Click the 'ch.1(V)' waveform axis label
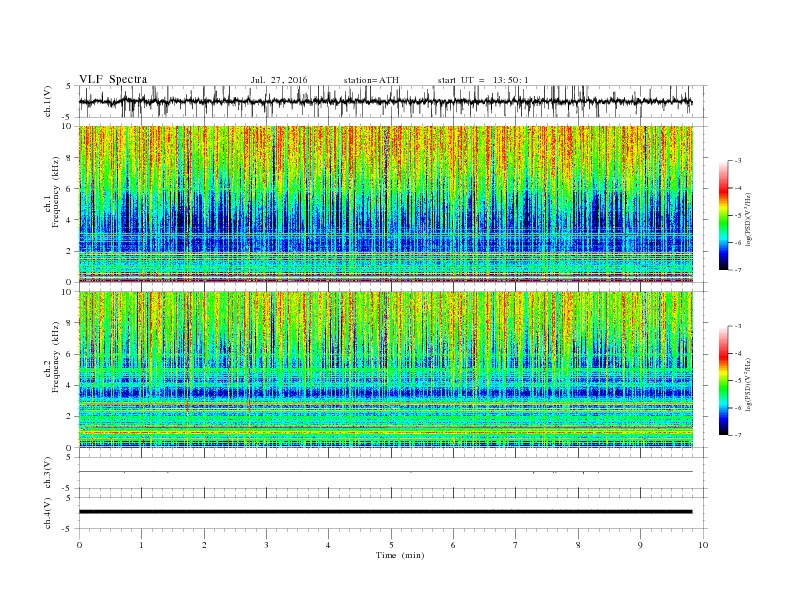 [x=48, y=102]
